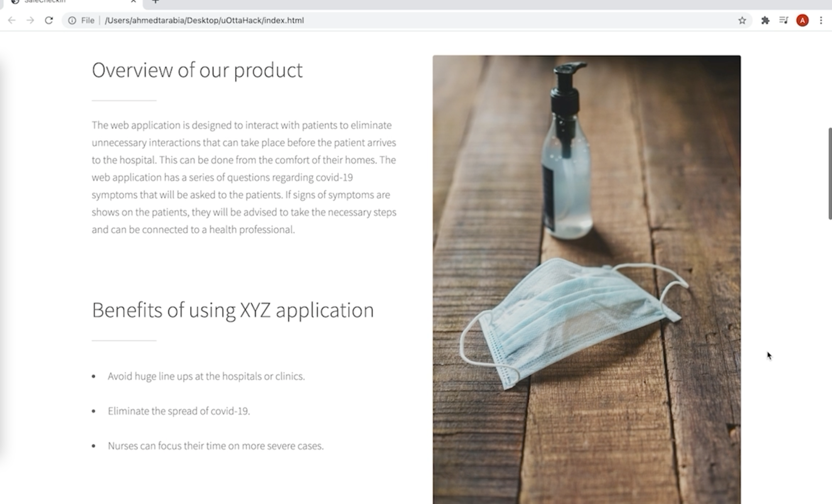Close the SafeCheckIn tab
The image size is (832, 504).
click(x=133, y=2)
